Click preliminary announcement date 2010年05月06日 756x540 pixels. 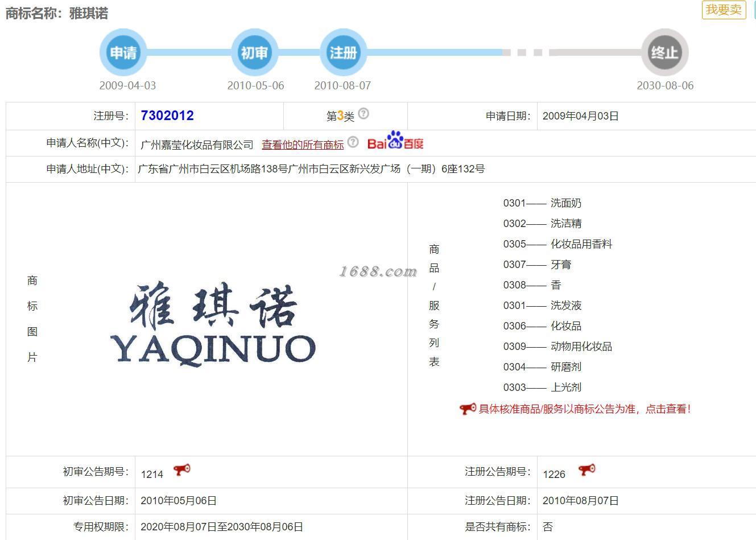179,501
